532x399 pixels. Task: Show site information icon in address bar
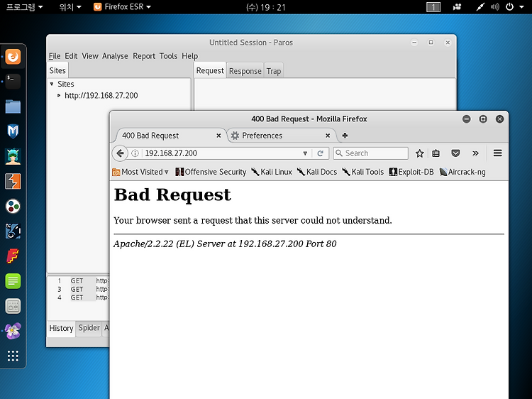point(135,153)
